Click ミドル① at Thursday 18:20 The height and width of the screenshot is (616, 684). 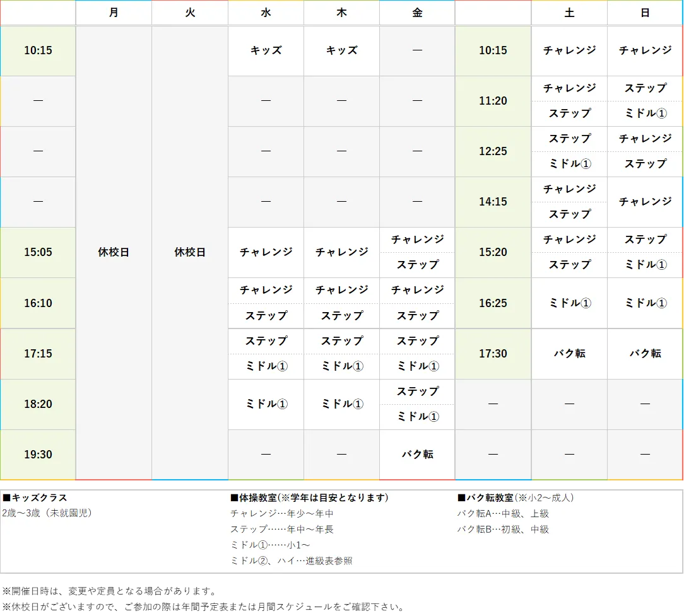click(341, 404)
